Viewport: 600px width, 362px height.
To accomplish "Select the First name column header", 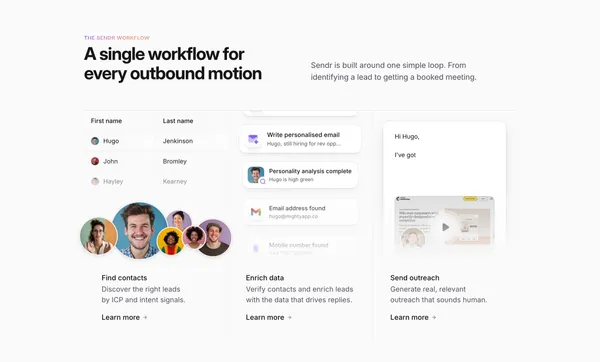I will [106, 121].
